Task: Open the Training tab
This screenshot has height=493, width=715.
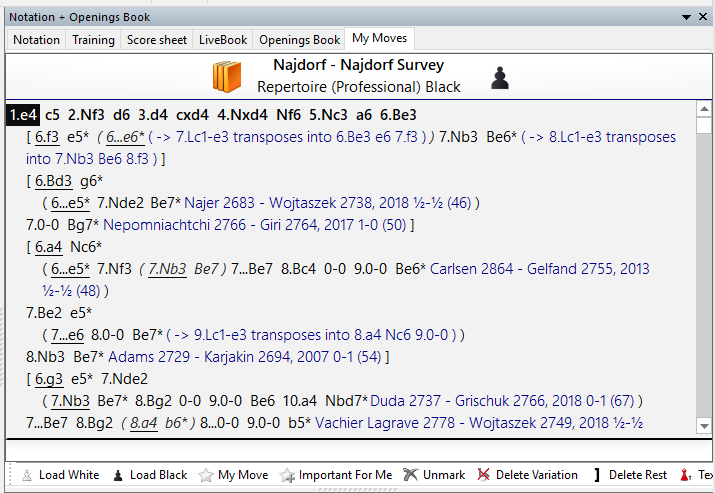Action: click(94, 40)
